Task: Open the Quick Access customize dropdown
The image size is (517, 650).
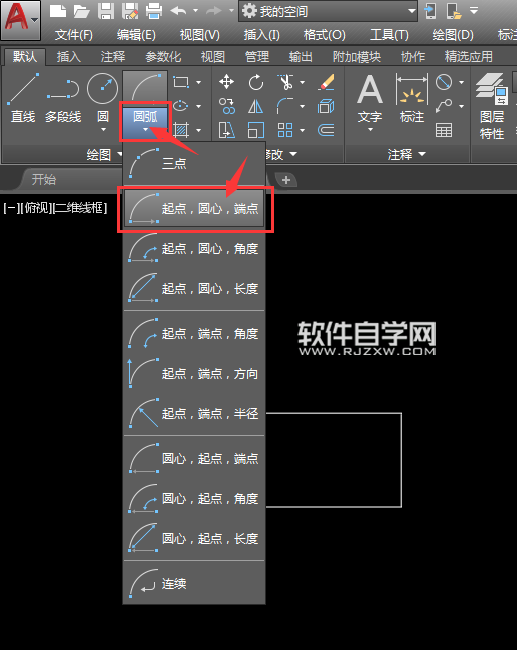Action: [474, 11]
